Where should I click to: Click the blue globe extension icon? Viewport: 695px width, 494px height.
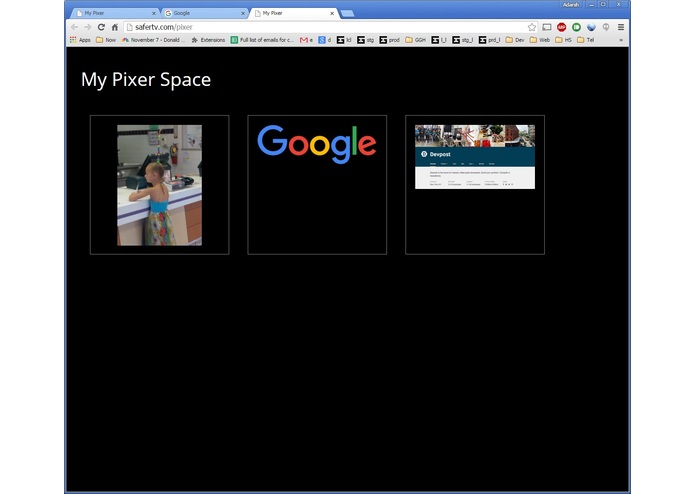point(591,27)
